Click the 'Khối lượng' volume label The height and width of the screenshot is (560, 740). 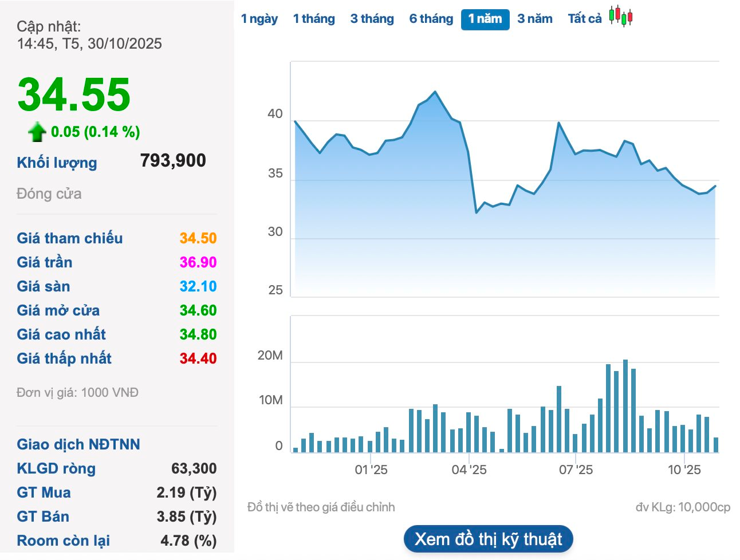[57, 163]
